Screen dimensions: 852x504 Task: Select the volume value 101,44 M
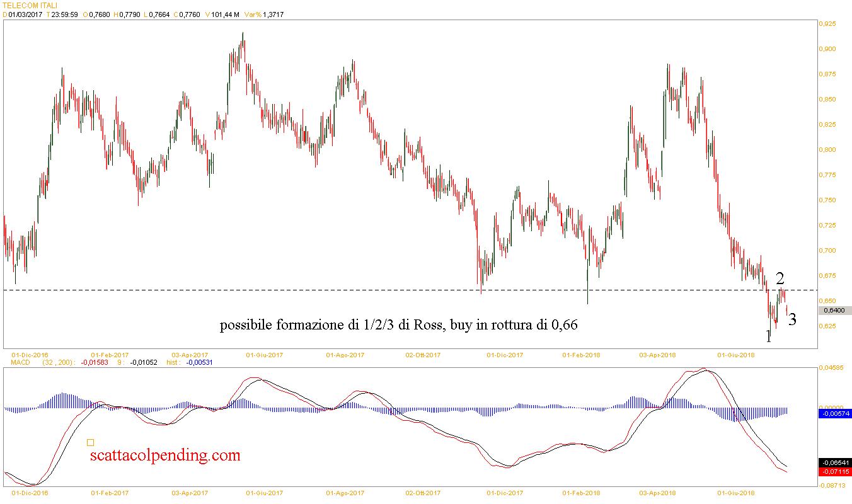click(226, 14)
